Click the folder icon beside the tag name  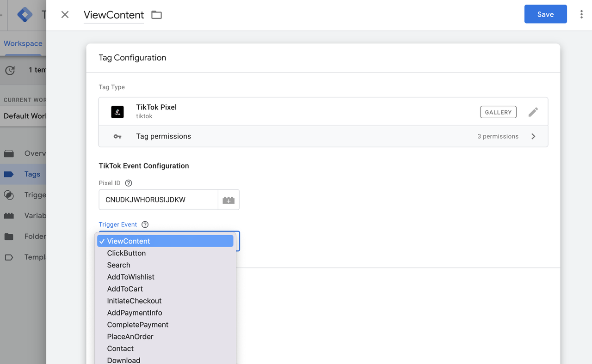pos(157,15)
